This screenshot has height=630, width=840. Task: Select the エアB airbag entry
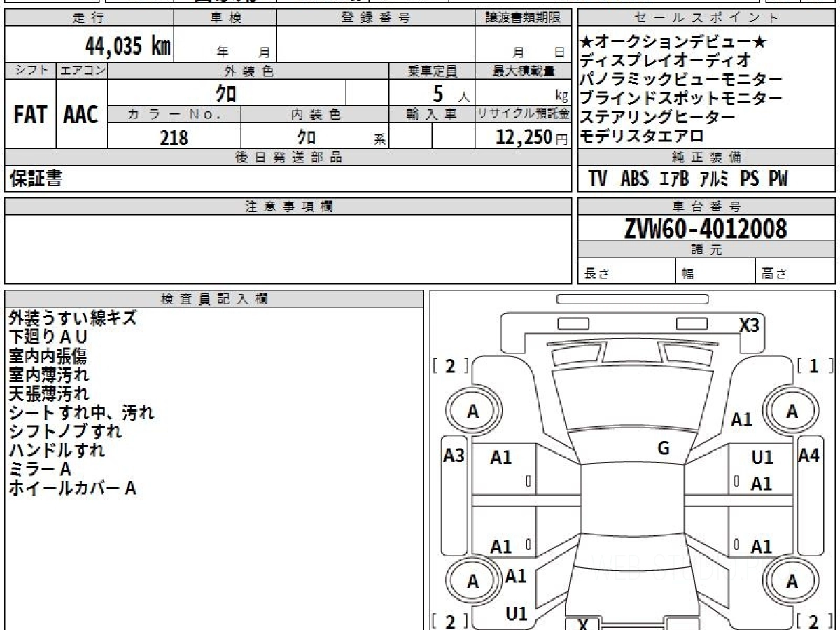click(x=675, y=179)
